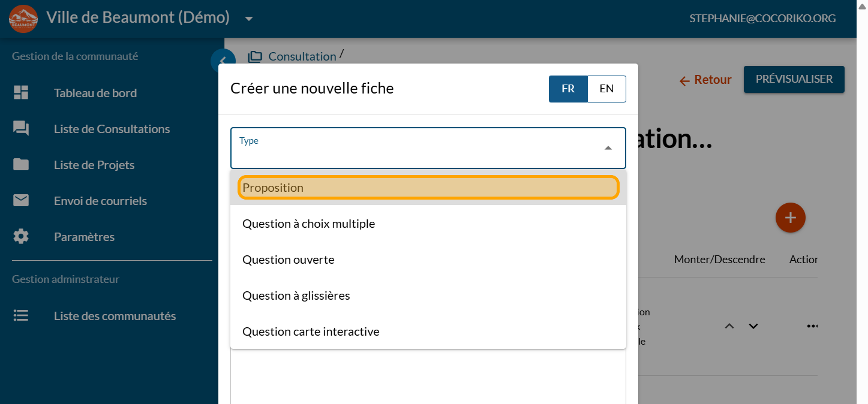The image size is (868, 404).
Task: Select the Proposition option
Action: click(428, 188)
